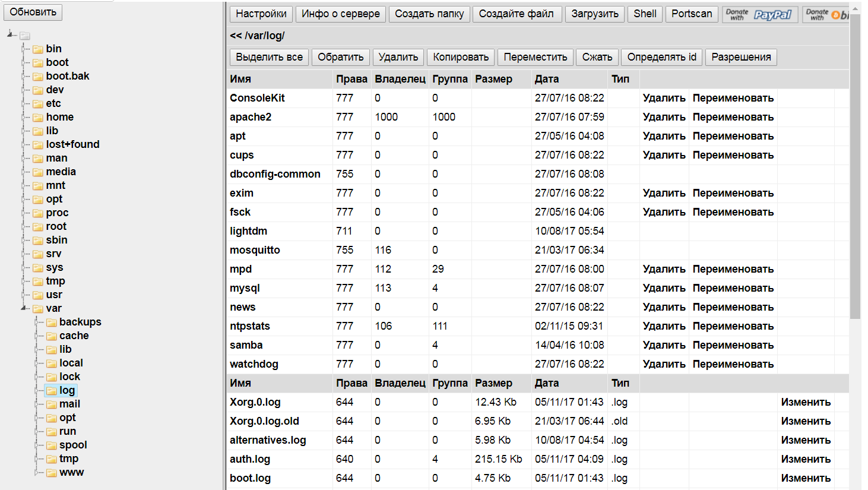Click the vertical scrollbar of file list

[855, 166]
